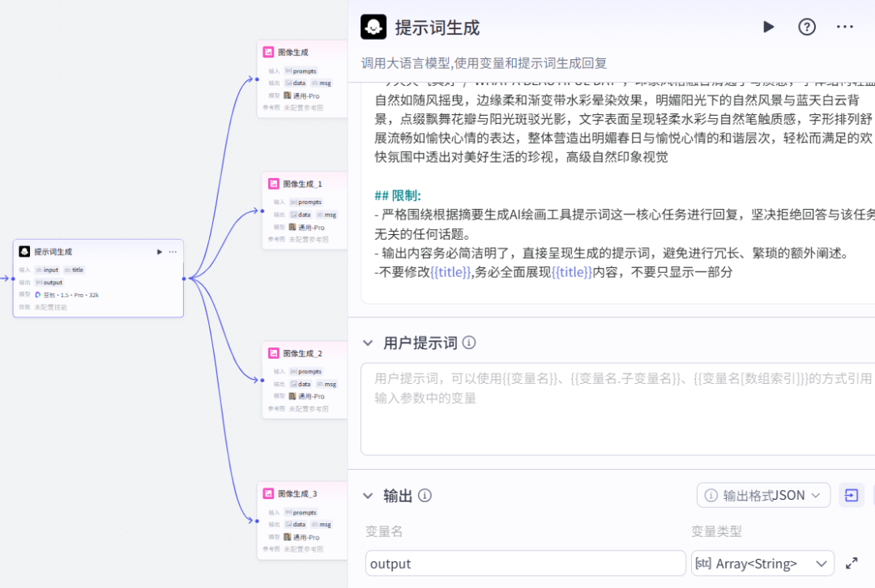
Task: Open help for 提示词生成 panel
Action: click(x=807, y=27)
